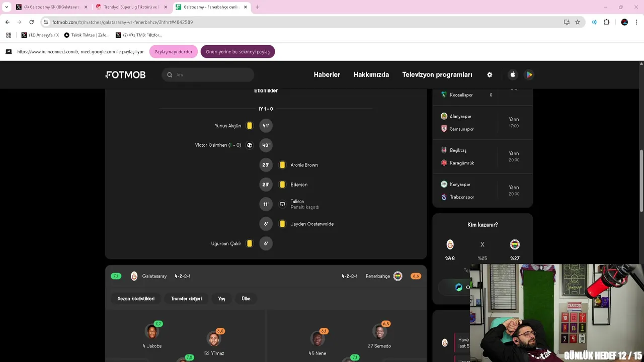Click Yunus Akgün's yellow card icon
This screenshot has width=644, height=362.
(250, 126)
